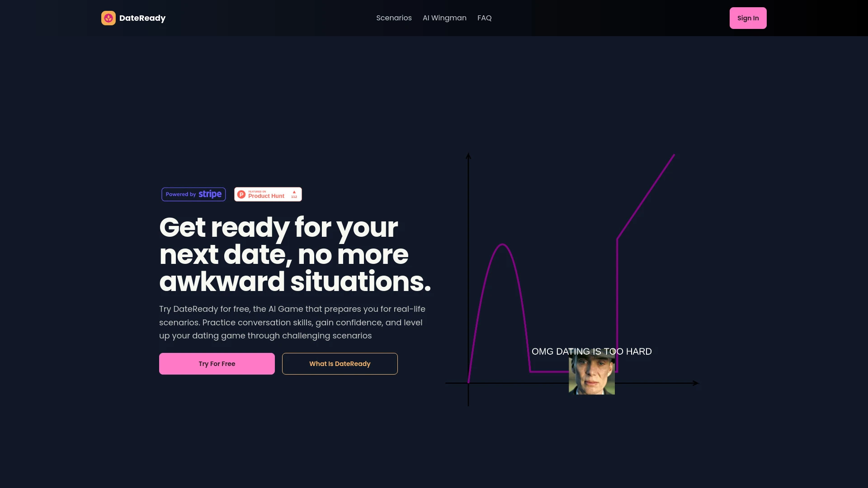Click the Scenarios navigation menu item
The width and height of the screenshot is (868, 488).
click(x=393, y=18)
